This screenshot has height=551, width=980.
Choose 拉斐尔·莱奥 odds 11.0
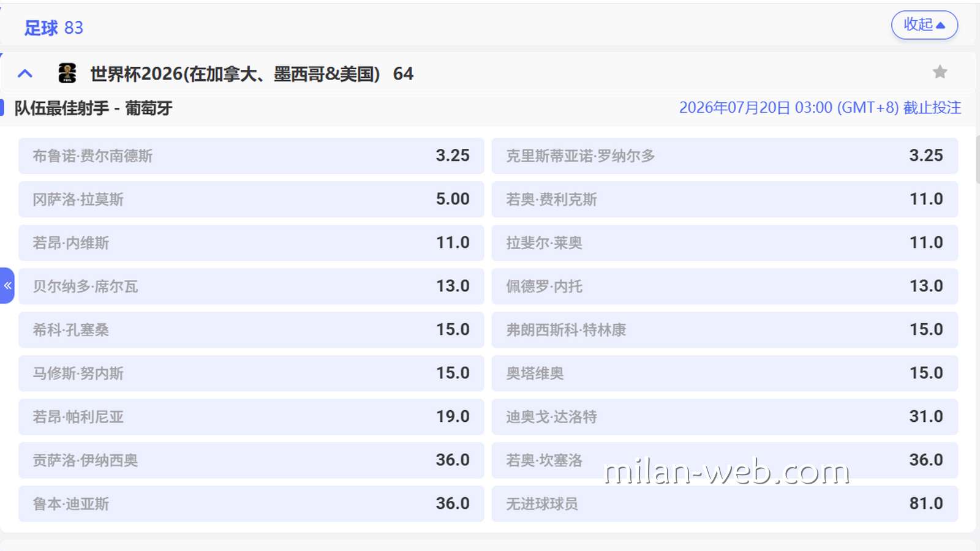[725, 242]
